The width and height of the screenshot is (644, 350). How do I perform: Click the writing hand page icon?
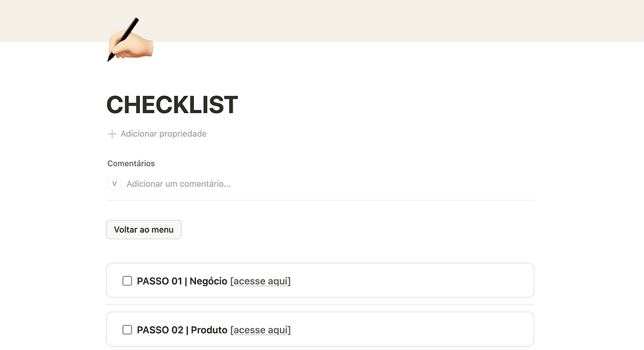pos(130,39)
